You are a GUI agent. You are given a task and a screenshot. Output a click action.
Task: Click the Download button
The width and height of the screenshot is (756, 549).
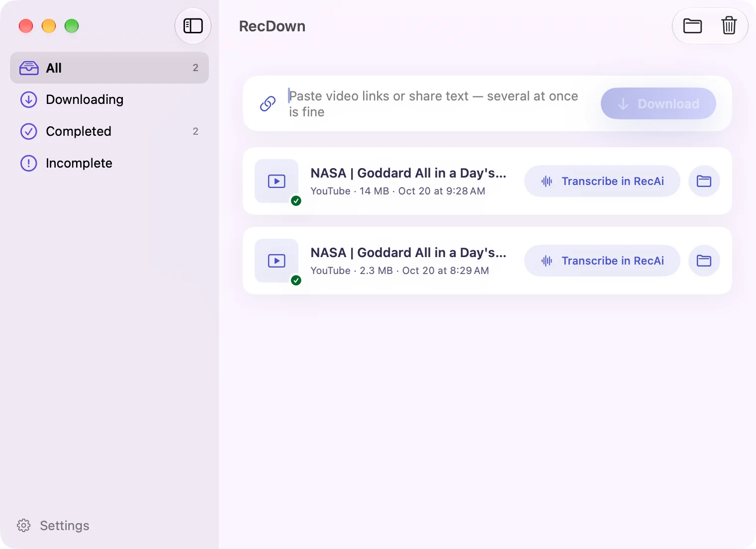658,103
